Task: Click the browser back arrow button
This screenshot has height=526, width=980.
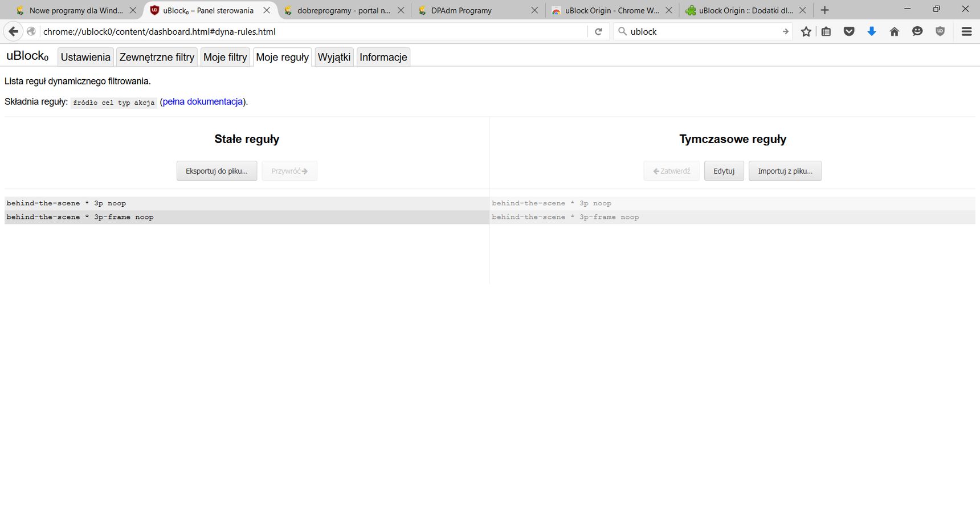Action: pos(13,32)
